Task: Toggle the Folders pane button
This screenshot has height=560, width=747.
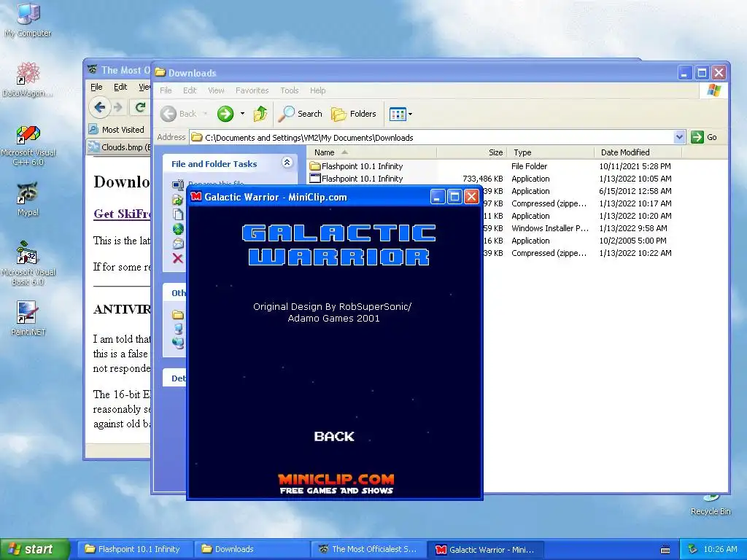Action: tap(354, 114)
